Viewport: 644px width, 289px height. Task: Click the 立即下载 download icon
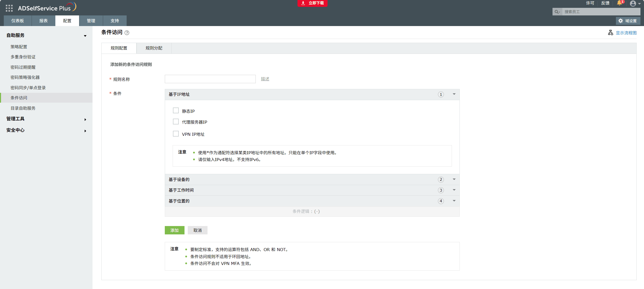coord(303,3)
